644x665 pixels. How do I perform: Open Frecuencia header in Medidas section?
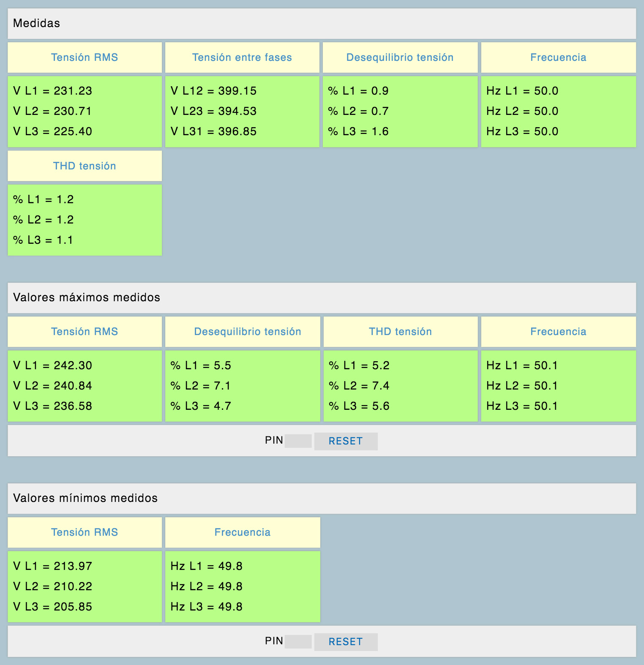[558, 57]
